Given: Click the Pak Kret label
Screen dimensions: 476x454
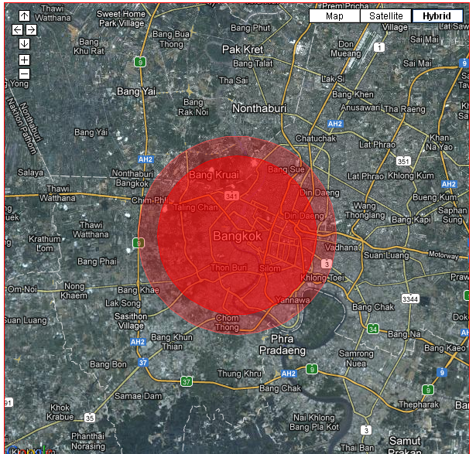Looking at the screenshot, I should [x=242, y=49].
